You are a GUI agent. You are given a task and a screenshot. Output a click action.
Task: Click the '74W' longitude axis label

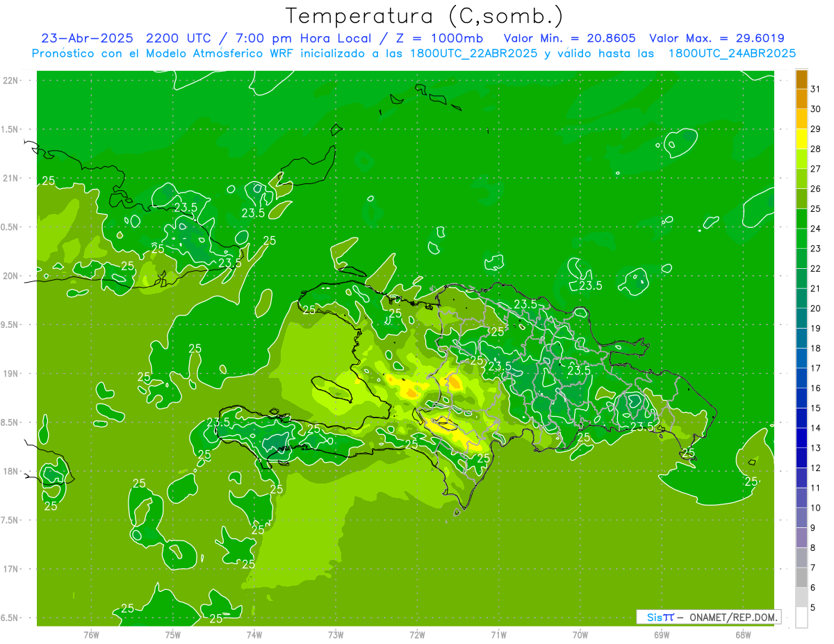click(254, 634)
